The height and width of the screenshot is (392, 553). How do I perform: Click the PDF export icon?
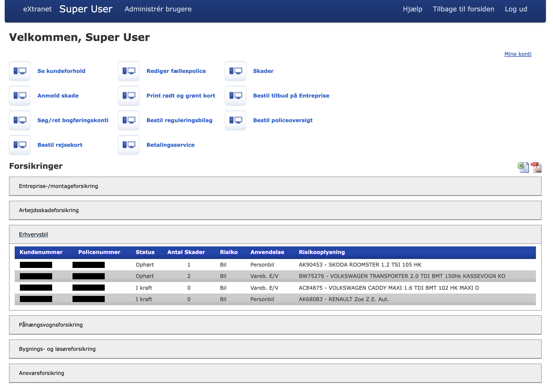[536, 167]
